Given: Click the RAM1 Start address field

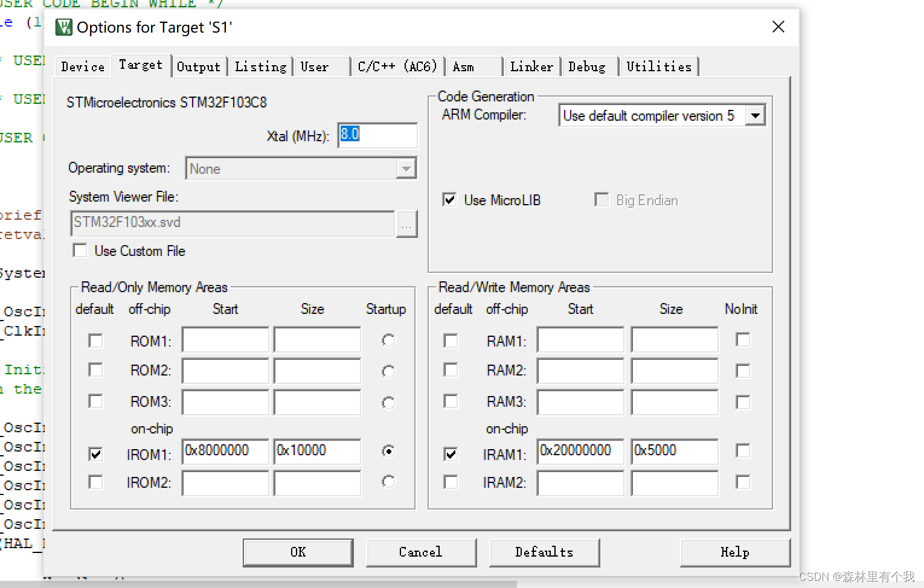Looking at the screenshot, I should (580, 340).
